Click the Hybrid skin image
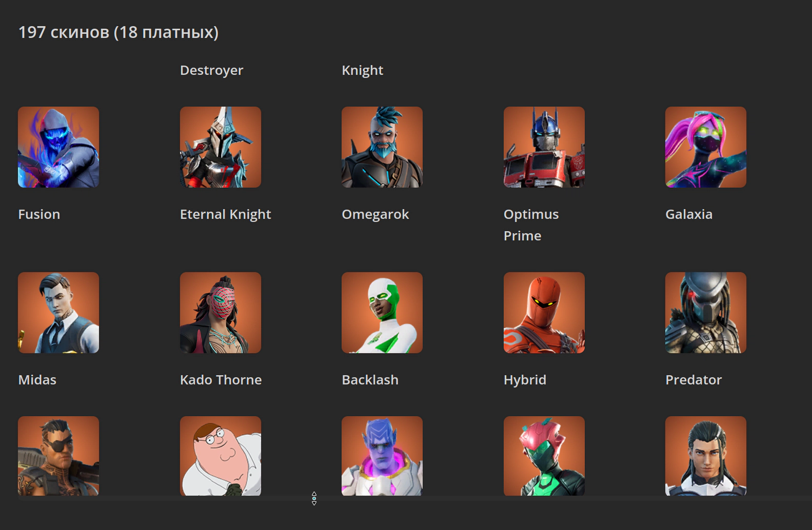812x530 pixels. tap(544, 313)
